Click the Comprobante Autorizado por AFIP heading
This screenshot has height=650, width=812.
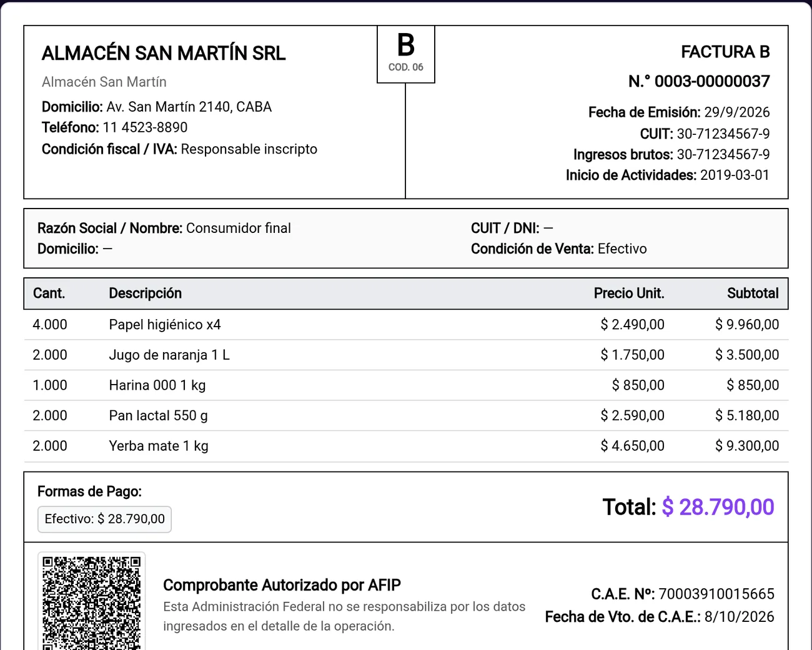[x=282, y=585]
